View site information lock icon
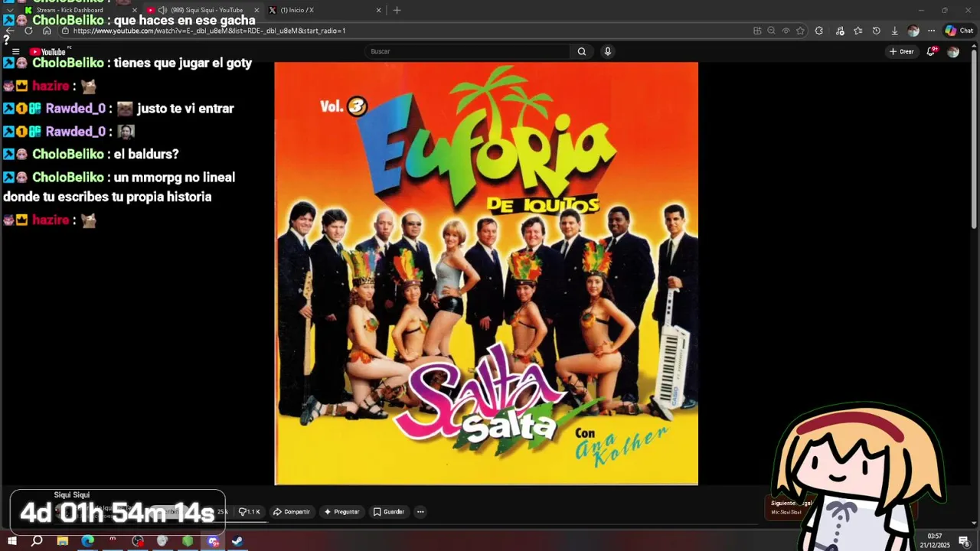This screenshot has width=980, height=551. coord(65,31)
